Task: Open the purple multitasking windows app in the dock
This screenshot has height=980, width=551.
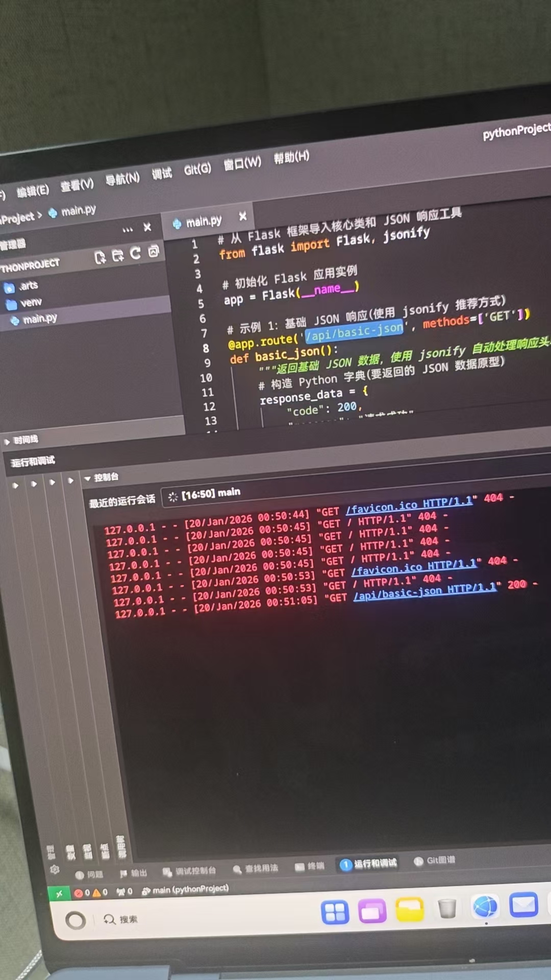Action: pyautogui.click(x=372, y=910)
